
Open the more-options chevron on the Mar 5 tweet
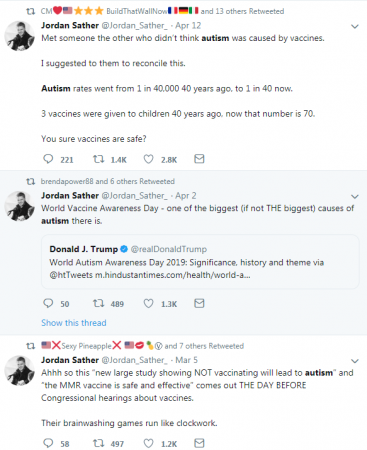355,361
